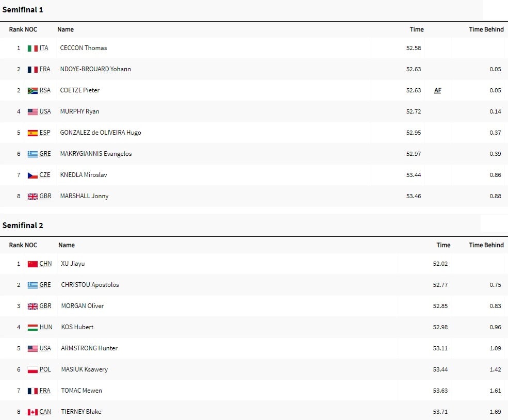Select the Spain flag icon beside ESP
The width and height of the screenshot is (508, 420).
click(32, 133)
